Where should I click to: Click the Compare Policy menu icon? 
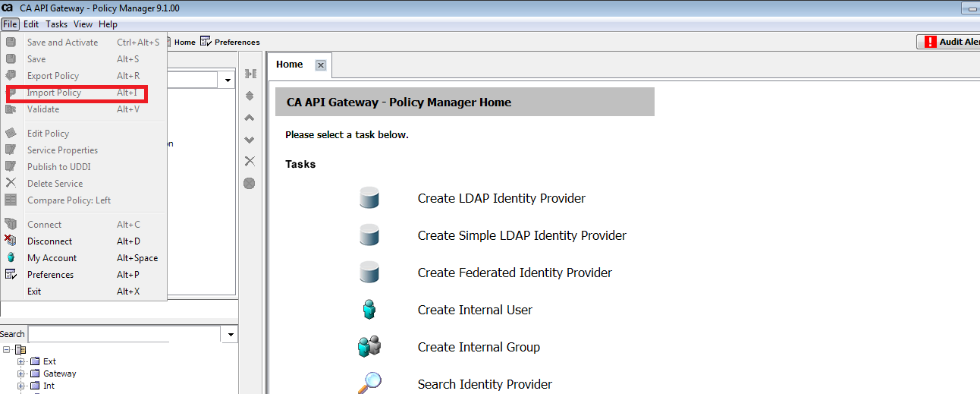pos(11,200)
